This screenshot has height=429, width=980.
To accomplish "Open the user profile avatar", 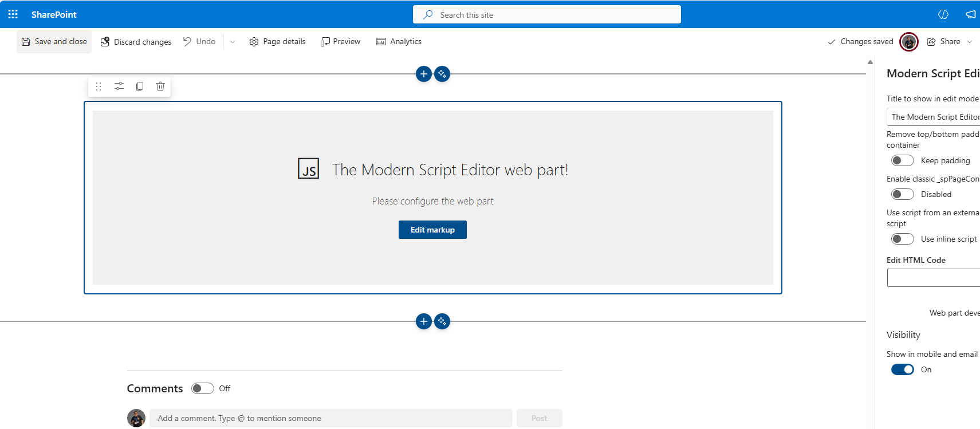I will (908, 42).
